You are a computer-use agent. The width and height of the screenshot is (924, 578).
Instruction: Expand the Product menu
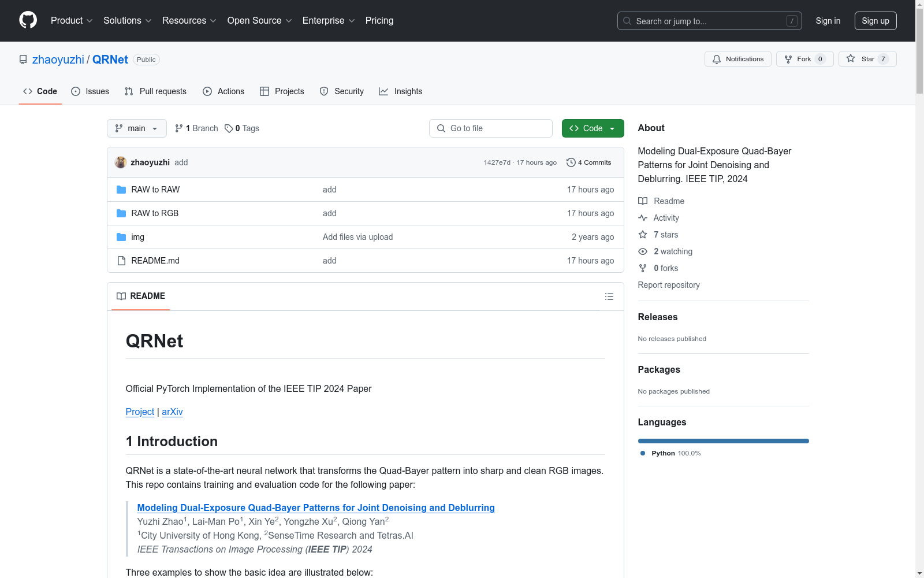click(72, 21)
